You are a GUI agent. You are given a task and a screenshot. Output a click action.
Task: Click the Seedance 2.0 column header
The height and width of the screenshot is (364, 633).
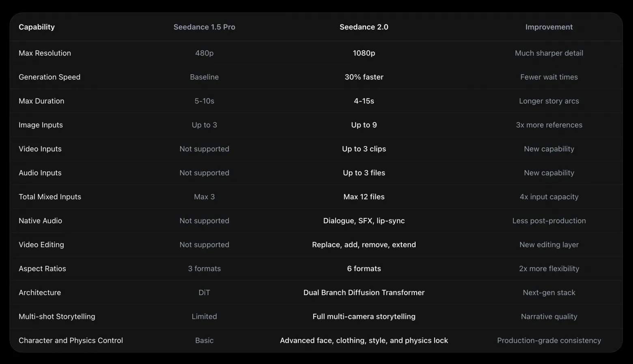coord(364,27)
